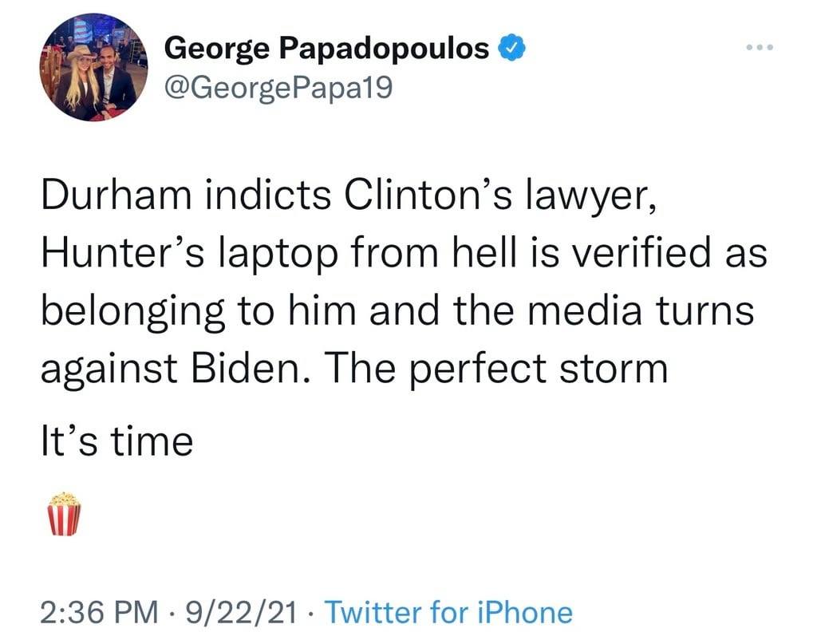Click the Twitter for iPhone source link
The height and width of the screenshot is (644, 817).
click(x=449, y=613)
